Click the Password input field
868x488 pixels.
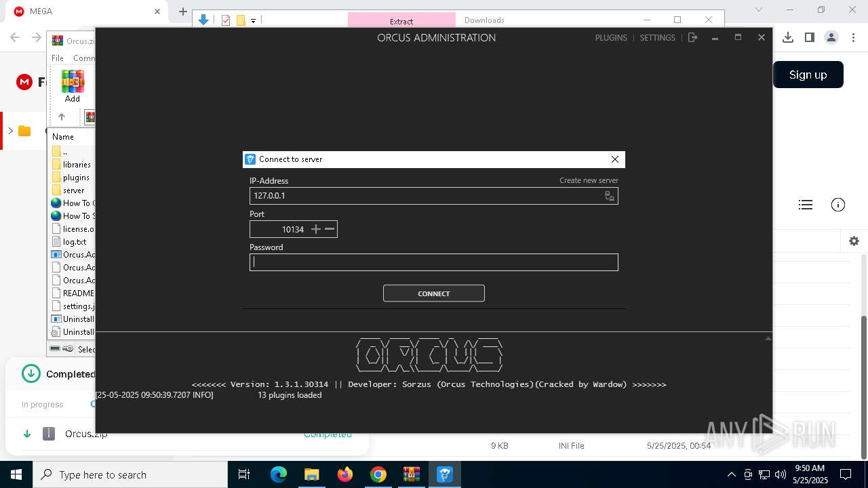(x=434, y=262)
